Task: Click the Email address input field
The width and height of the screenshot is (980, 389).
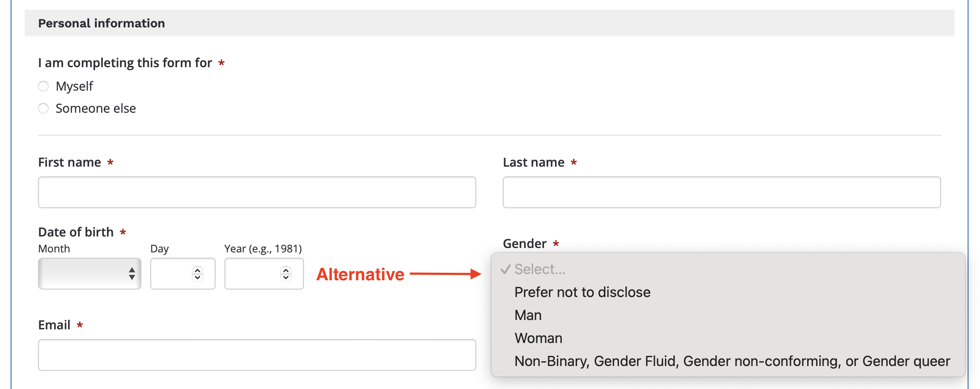Action: (x=257, y=355)
